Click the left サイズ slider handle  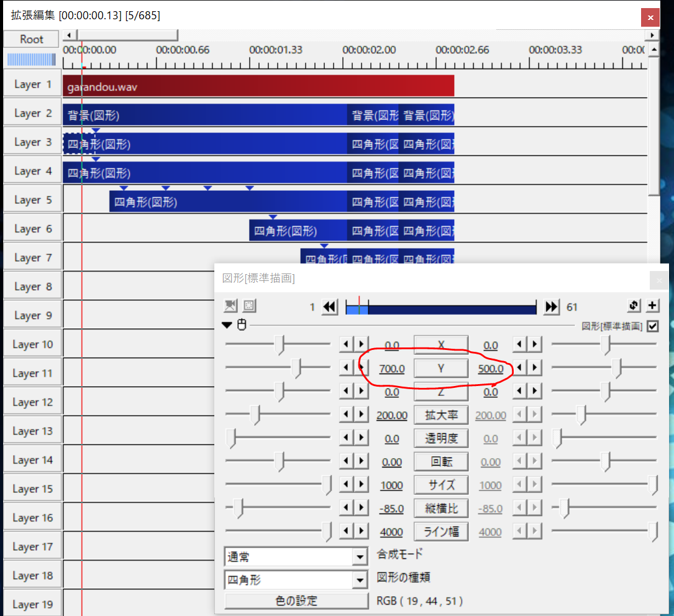(x=327, y=485)
